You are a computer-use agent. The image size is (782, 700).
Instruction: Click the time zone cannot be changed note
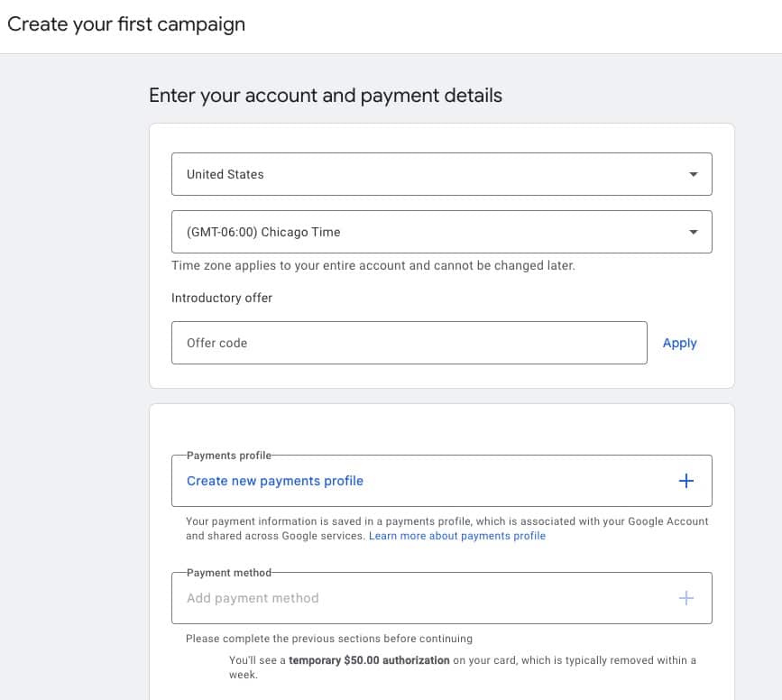pos(373,266)
